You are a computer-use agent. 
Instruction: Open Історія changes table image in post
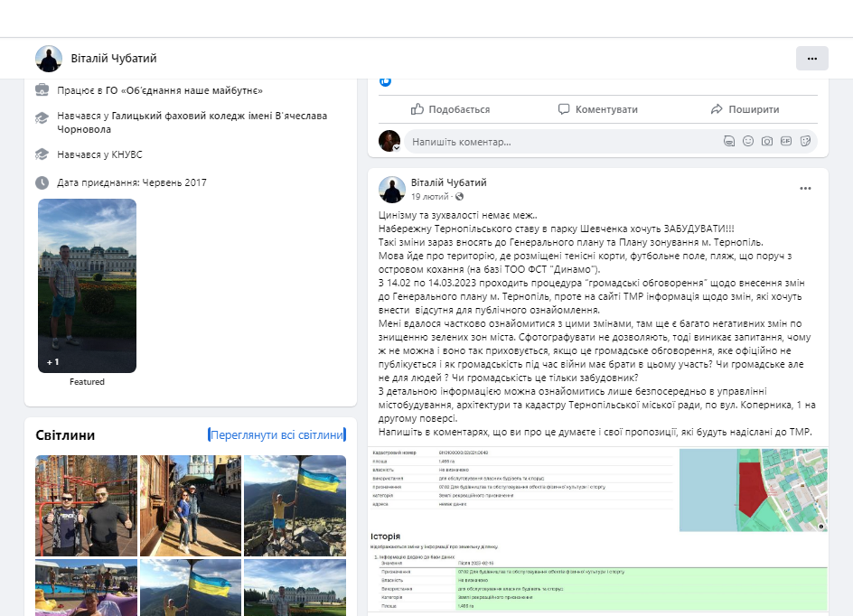pos(598,573)
